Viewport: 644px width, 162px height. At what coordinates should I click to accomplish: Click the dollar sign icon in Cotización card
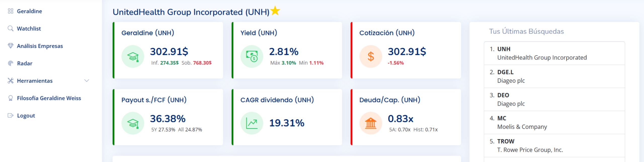click(371, 56)
